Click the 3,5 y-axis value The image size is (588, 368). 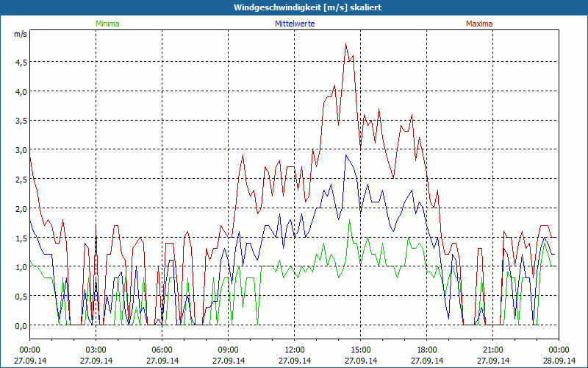tap(21, 121)
